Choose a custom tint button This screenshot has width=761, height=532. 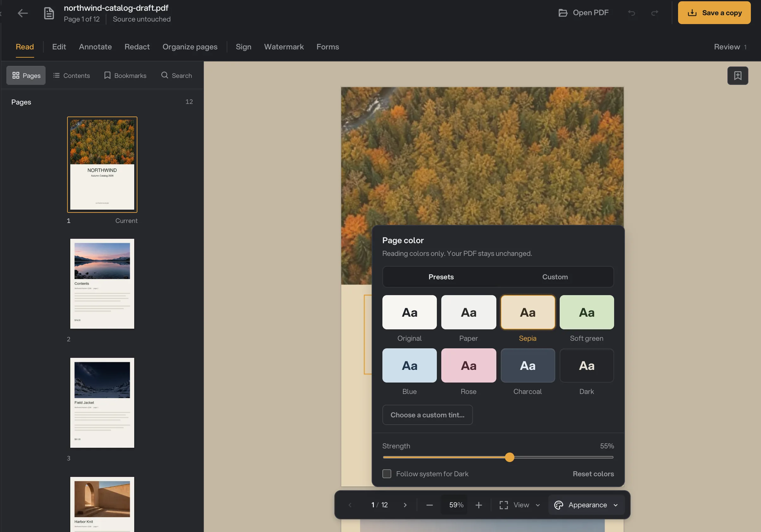427,415
